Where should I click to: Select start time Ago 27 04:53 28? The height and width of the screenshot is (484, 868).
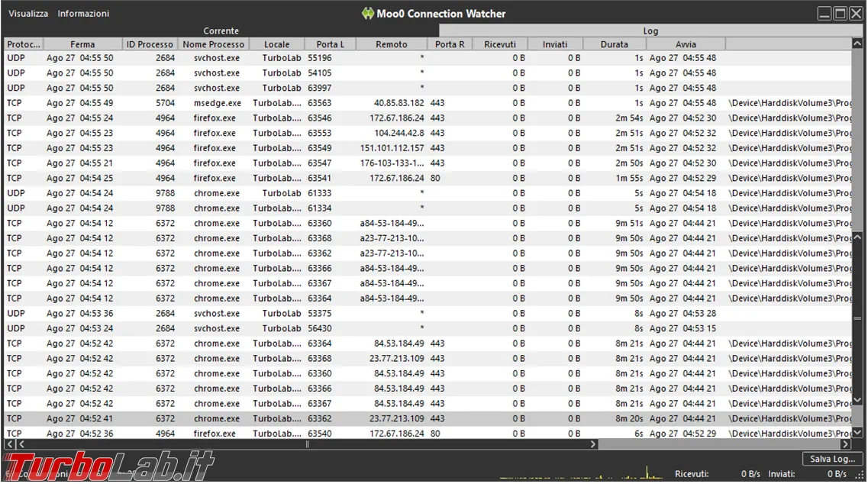[x=682, y=313]
